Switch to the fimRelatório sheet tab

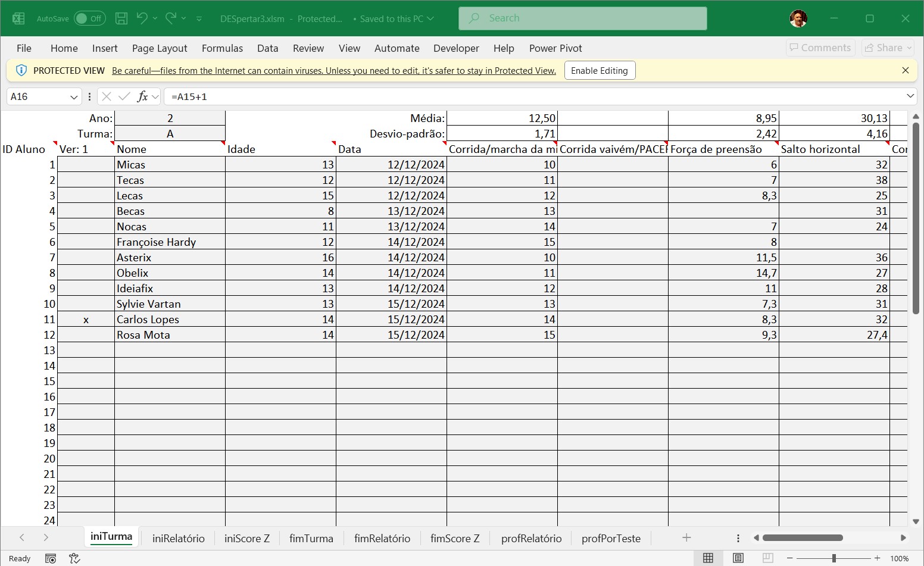point(382,538)
